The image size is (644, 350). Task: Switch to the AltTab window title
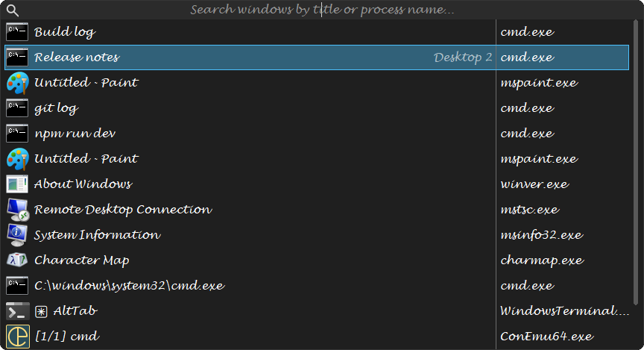[x=75, y=311]
